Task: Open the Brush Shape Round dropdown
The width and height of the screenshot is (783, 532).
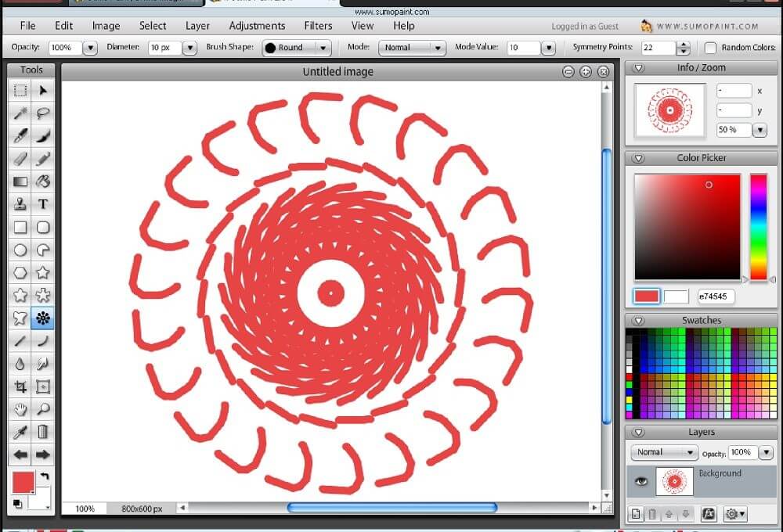Action: (296, 48)
